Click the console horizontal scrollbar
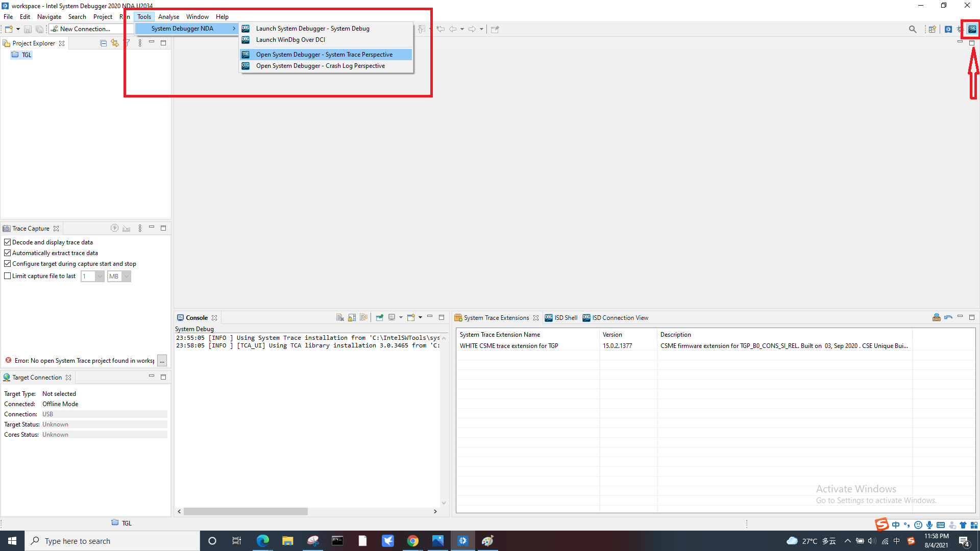The height and width of the screenshot is (551, 980). pyautogui.click(x=246, y=511)
